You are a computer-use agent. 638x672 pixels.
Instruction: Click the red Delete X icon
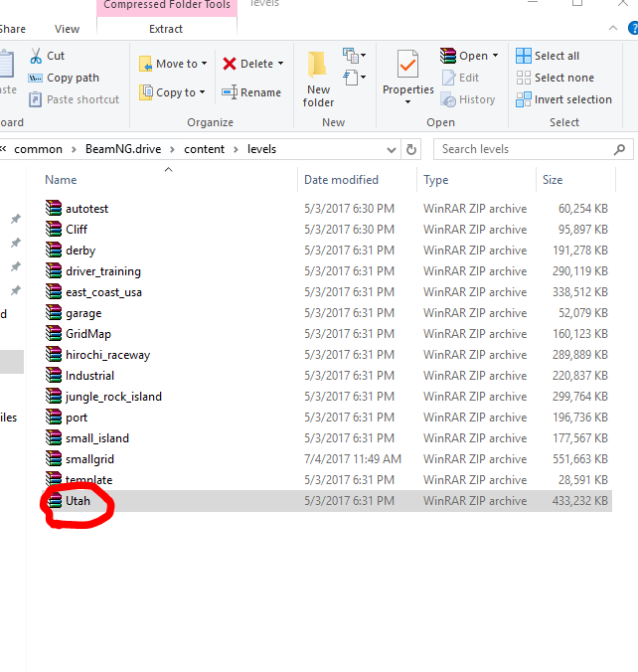pyautogui.click(x=230, y=64)
